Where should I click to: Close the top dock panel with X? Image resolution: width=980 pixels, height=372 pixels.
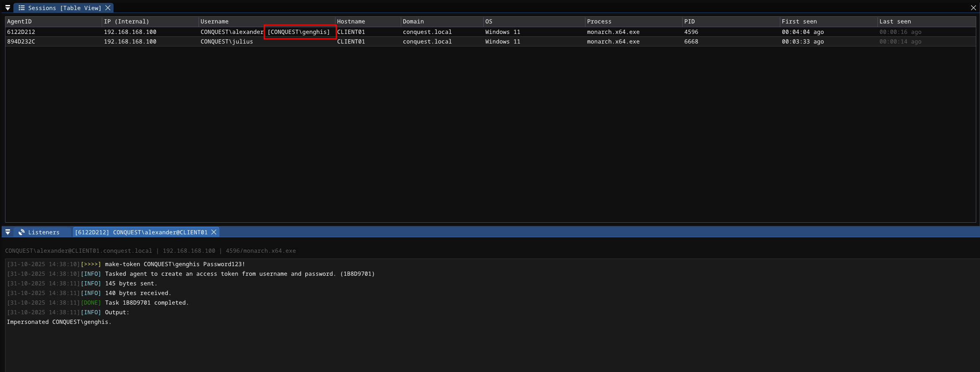click(x=973, y=8)
